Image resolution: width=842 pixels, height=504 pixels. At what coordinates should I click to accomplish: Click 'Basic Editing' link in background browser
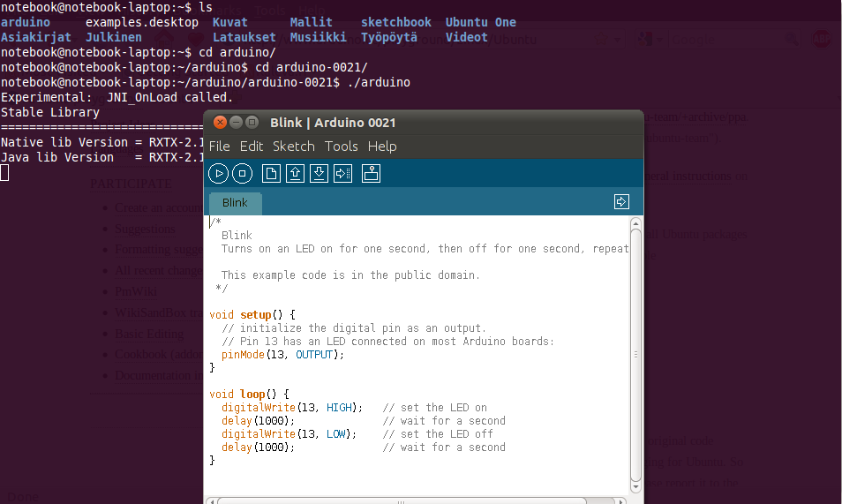click(149, 334)
